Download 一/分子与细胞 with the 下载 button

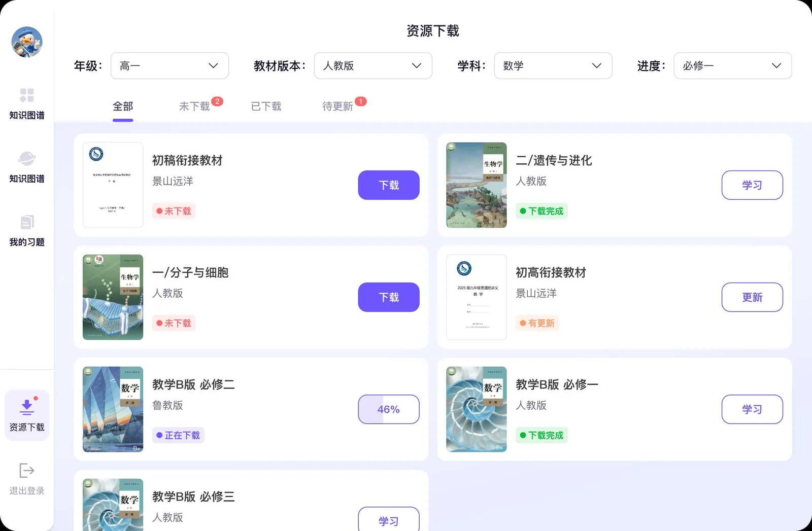[x=389, y=297]
